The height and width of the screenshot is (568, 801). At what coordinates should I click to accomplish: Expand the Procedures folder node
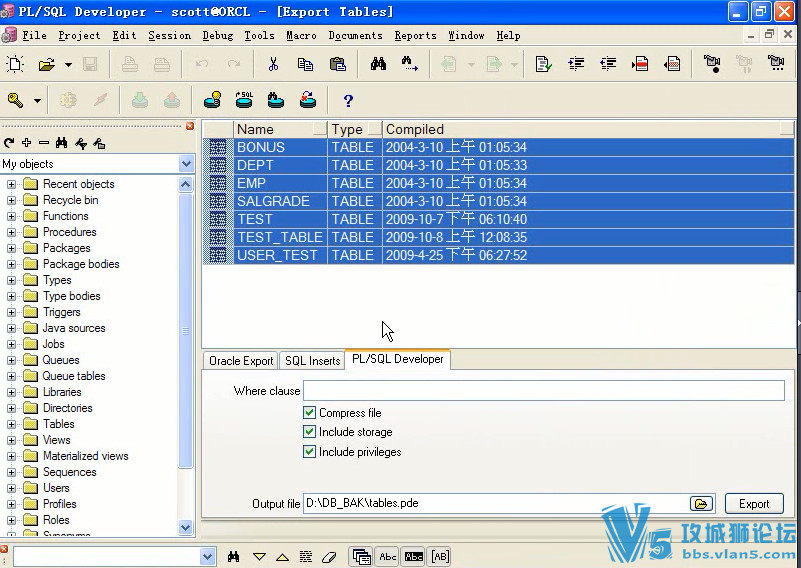pyautogui.click(x=11, y=232)
